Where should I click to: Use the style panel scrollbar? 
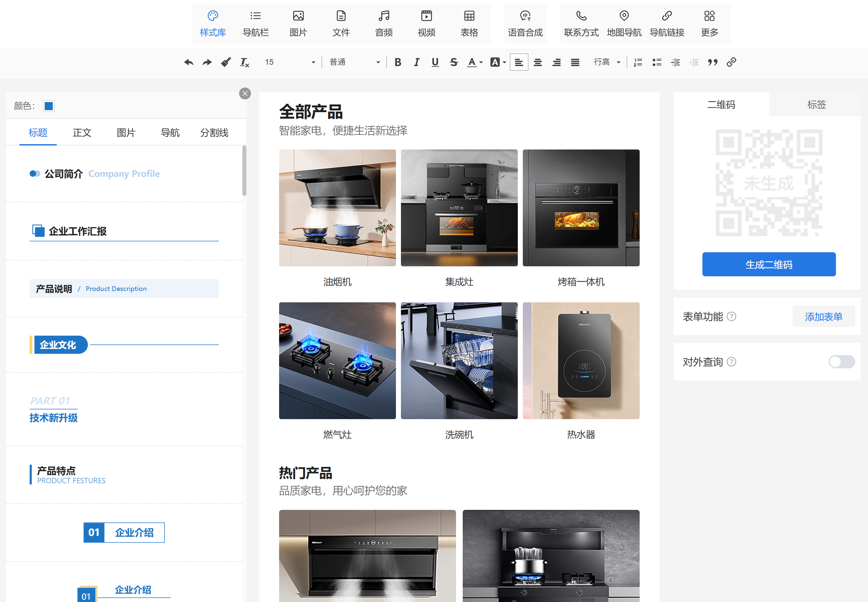pyautogui.click(x=244, y=171)
